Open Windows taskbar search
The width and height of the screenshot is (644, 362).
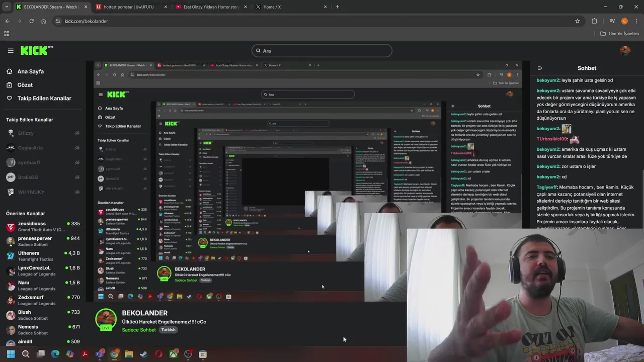pyautogui.click(x=26, y=354)
